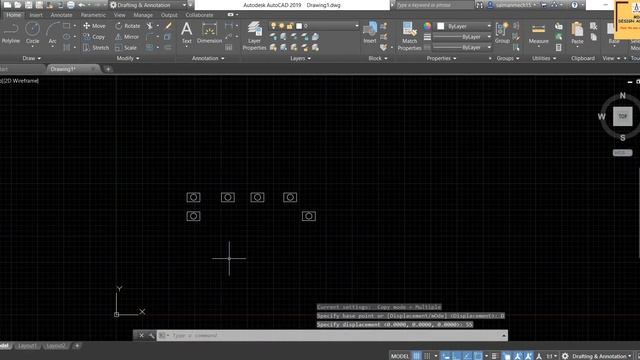This screenshot has width=640, height=360.
Task: Click the Paste clipboard icon
Action: 577,33
